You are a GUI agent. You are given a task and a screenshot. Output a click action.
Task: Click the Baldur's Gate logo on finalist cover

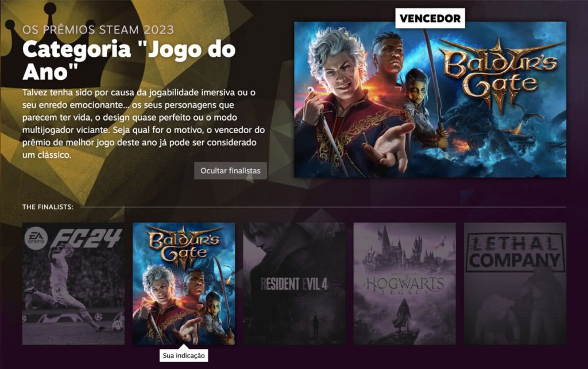(184, 246)
